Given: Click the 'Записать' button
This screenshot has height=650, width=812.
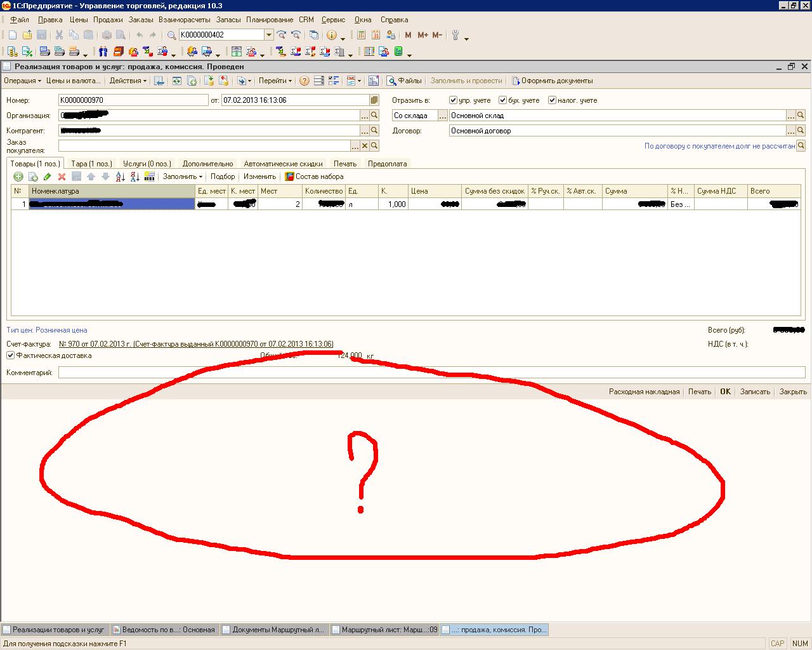Looking at the screenshot, I should click(x=755, y=392).
